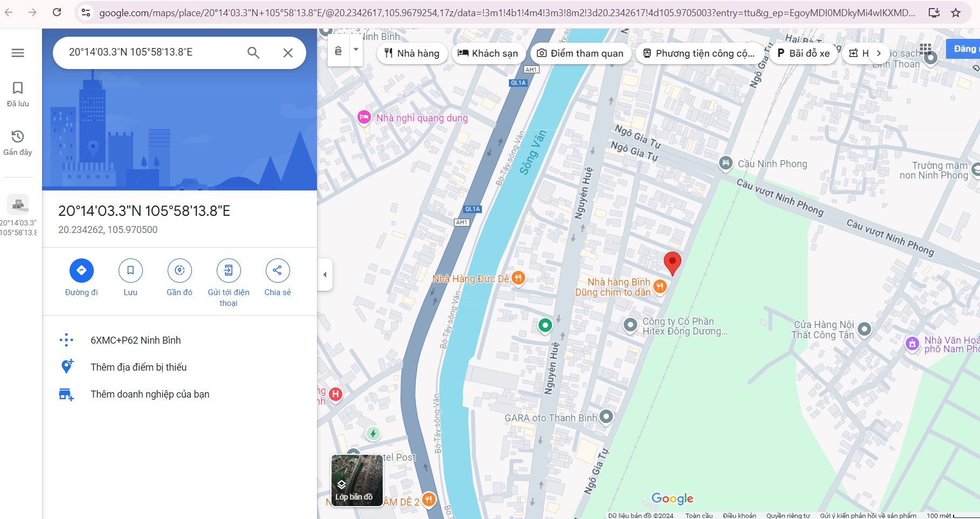Click the Nhà Hàng Đức Dê restaurant marker

[518, 278]
